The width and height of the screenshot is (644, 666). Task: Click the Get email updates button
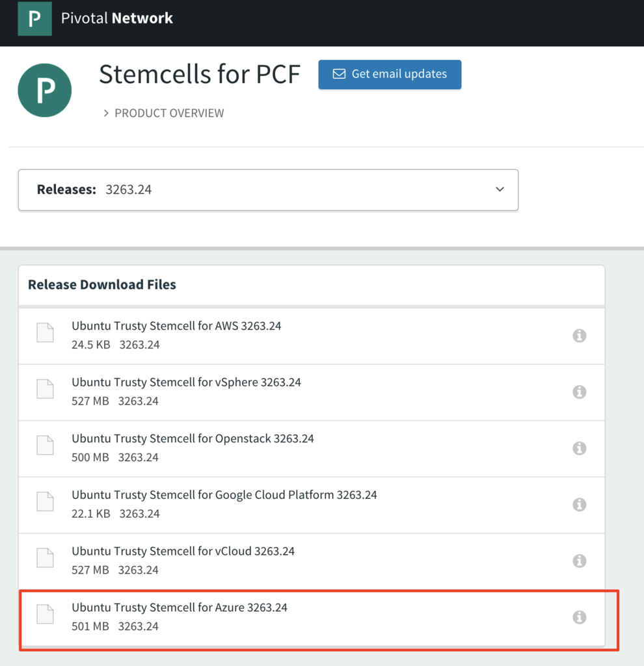coord(390,74)
